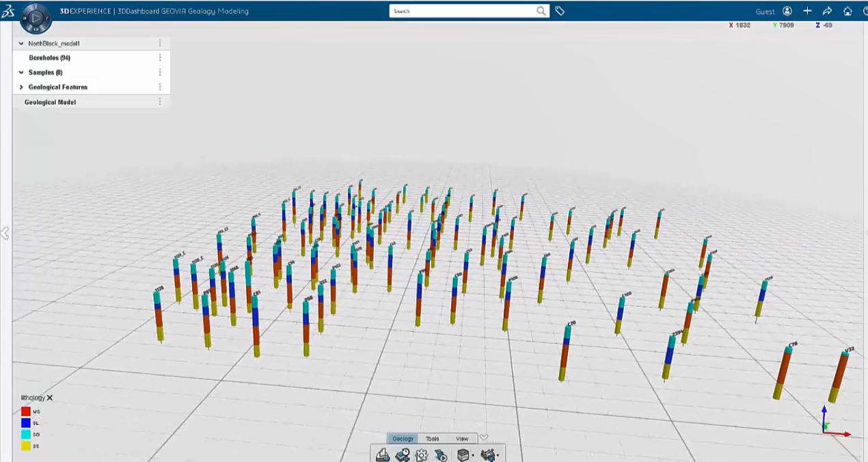Open the dropdown arrow beside the cube toolbar icon
Screen dimensions: 868x462
coord(474,457)
